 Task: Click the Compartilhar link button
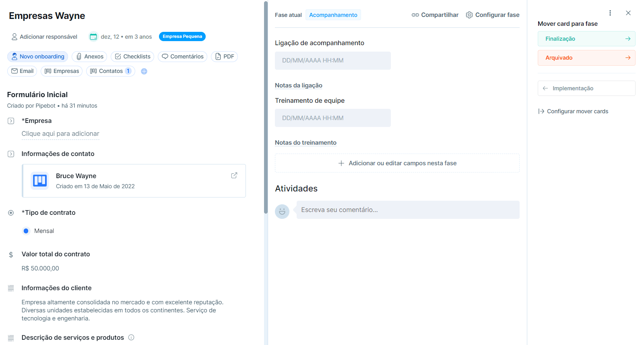coord(435,15)
